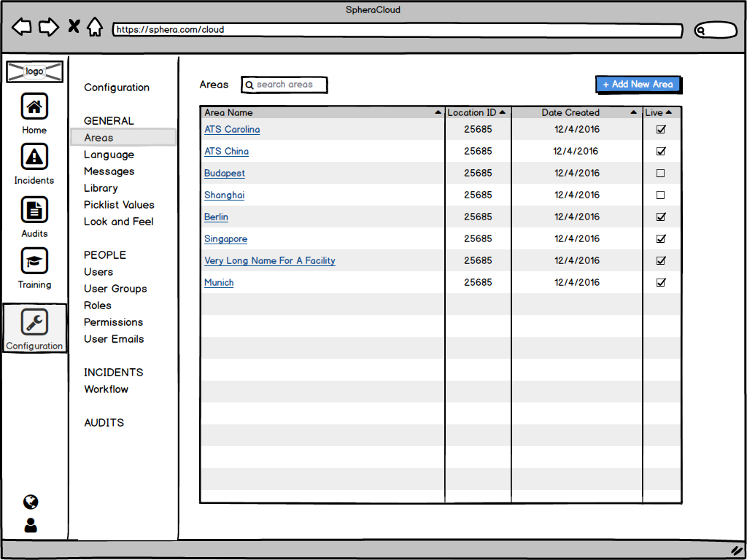747x560 pixels.
Task: Click the resize grip in bottom corner
Action: (737, 551)
